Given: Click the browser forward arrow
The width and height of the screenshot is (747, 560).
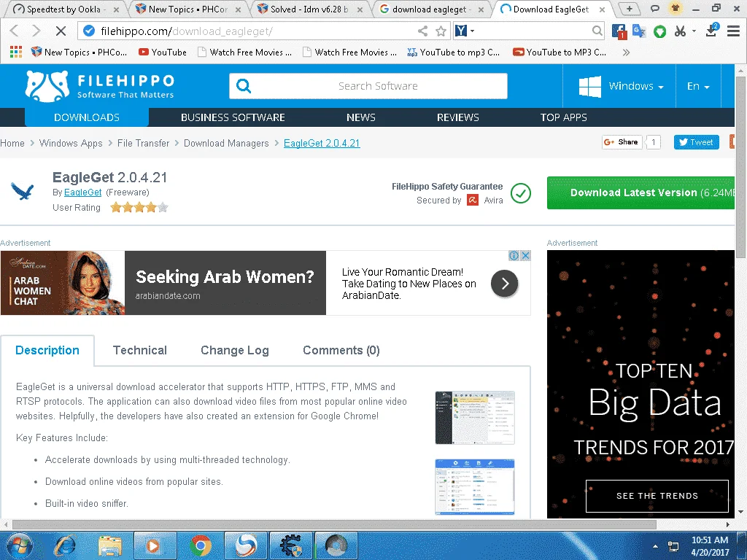Looking at the screenshot, I should [x=36, y=31].
